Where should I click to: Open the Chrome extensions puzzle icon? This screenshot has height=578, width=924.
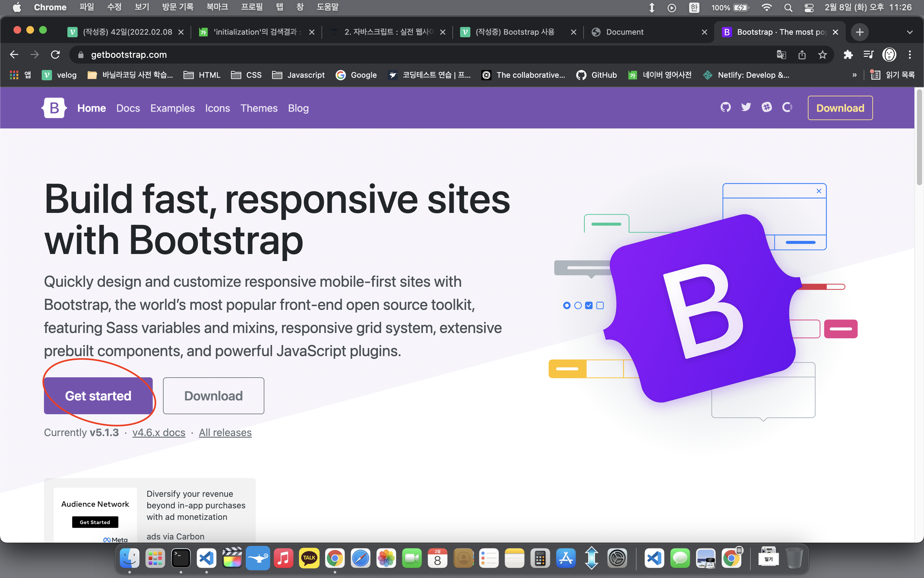click(x=848, y=55)
